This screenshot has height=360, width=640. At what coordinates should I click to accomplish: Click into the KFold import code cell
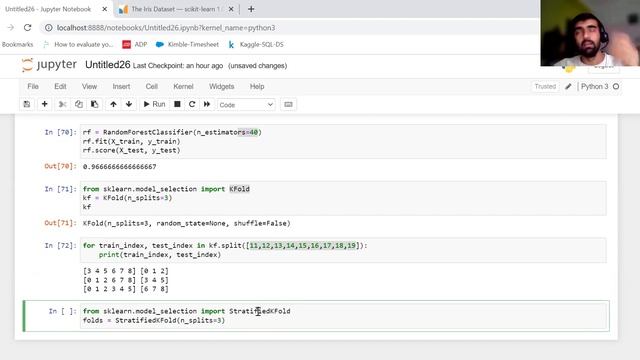click(343, 198)
